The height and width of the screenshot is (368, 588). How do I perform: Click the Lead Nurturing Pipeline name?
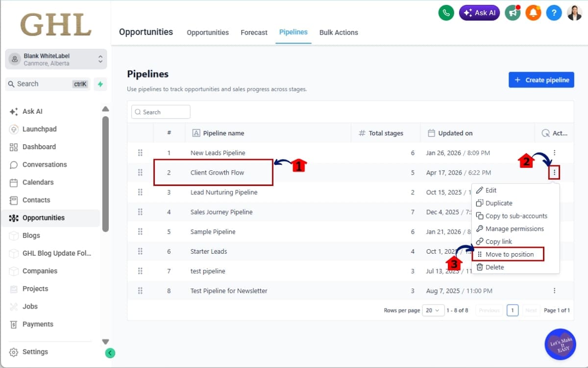click(x=224, y=192)
